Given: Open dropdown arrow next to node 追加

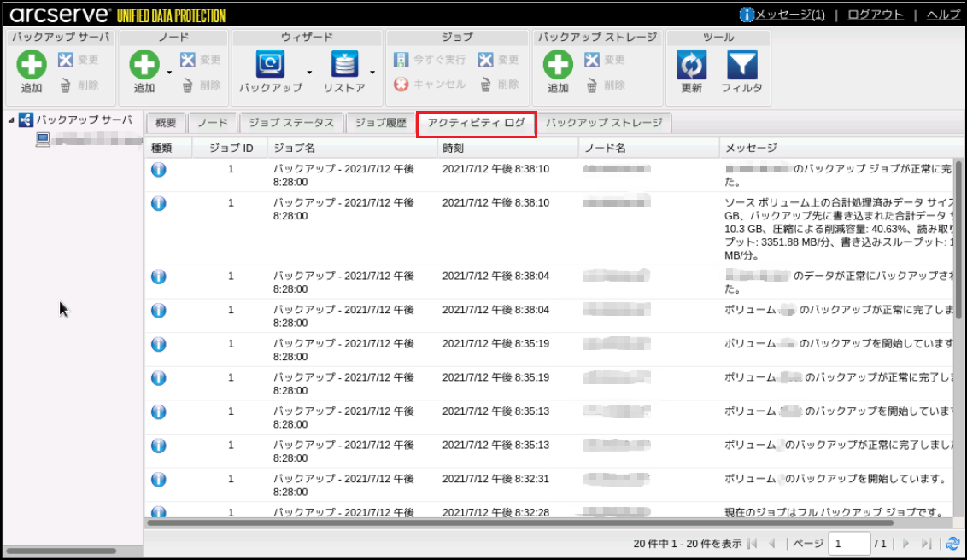Looking at the screenshot, I should 170,73.
